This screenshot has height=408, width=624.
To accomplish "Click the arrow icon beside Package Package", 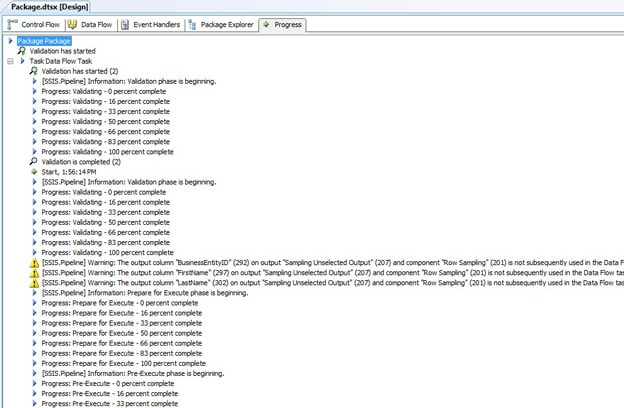I will 11,41.
